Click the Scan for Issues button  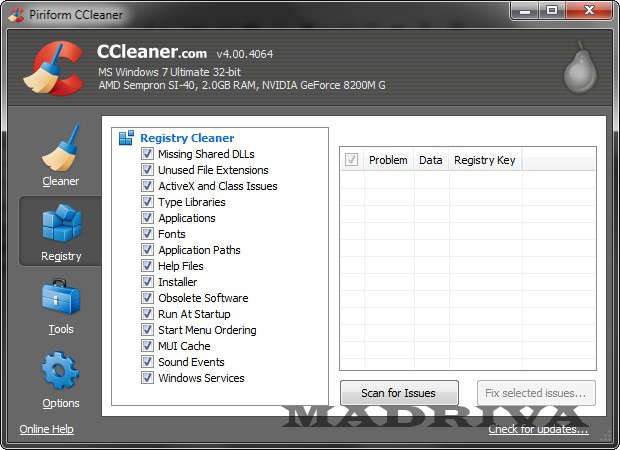(x=399, y=393)
